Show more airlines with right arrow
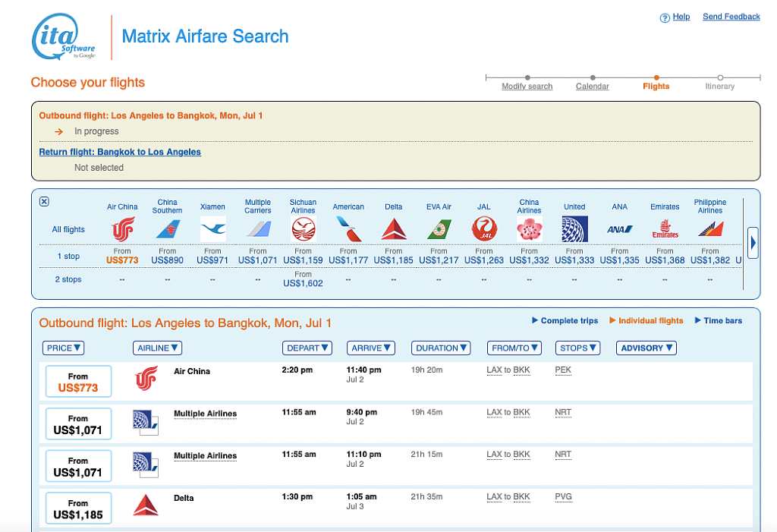The image size is (777, 532). click(753, 243)
